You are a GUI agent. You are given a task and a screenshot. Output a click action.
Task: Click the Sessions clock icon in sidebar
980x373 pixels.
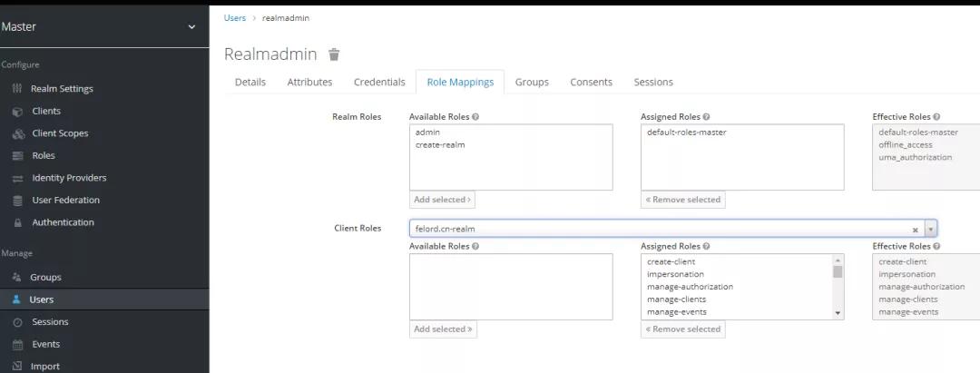point(17,322)
